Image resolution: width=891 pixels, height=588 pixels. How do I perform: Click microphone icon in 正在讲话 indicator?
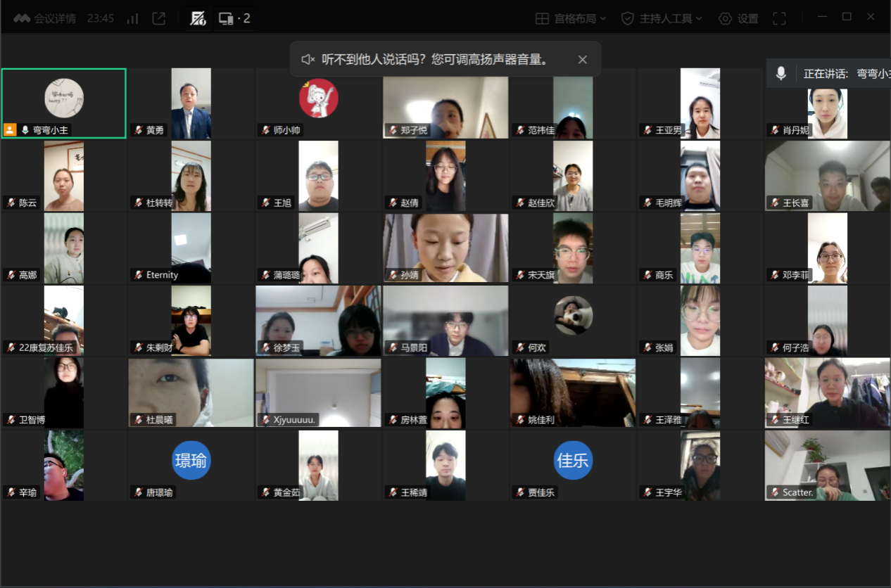click(x=781, y=73)
